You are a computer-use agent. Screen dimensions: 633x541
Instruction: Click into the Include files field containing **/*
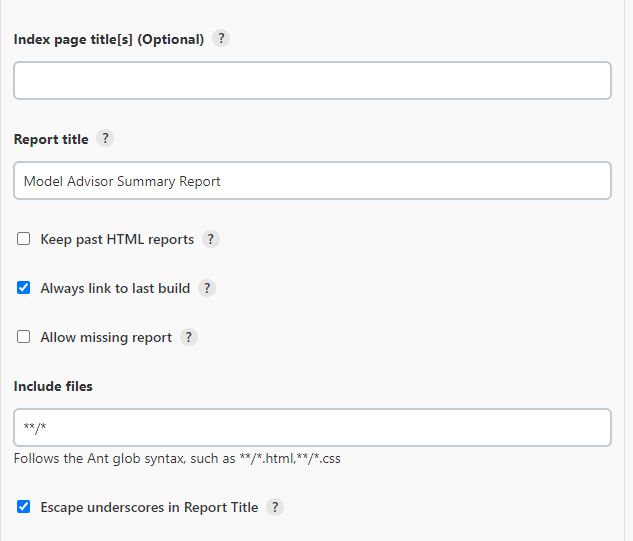(x=312, y=427)
